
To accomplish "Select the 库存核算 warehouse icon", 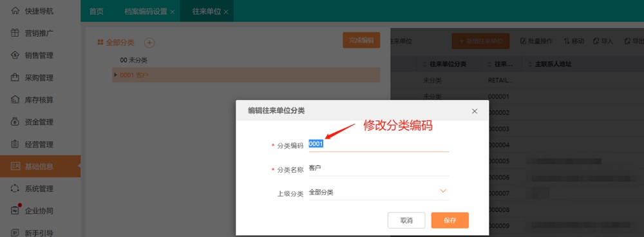I will (15, 99).
